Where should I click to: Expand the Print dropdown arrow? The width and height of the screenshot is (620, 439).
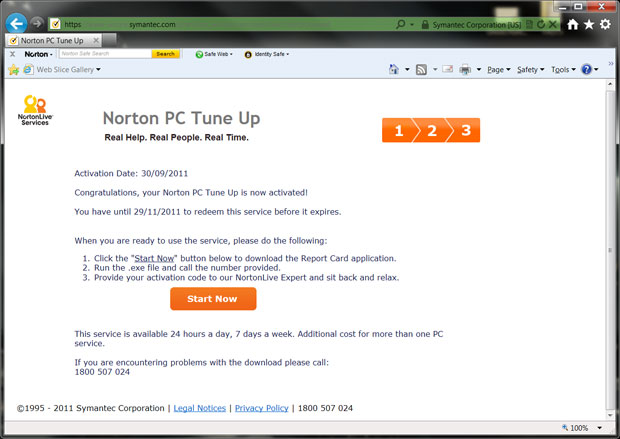[478, 70]
